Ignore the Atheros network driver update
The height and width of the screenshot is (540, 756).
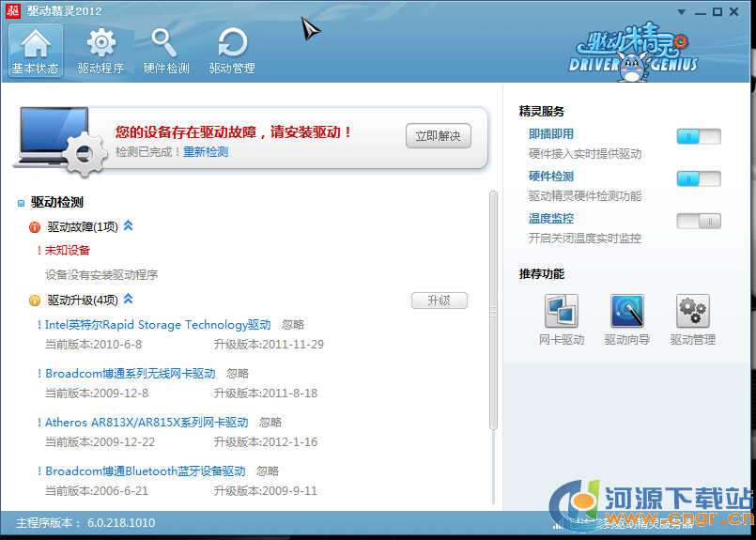click(270, 423)
